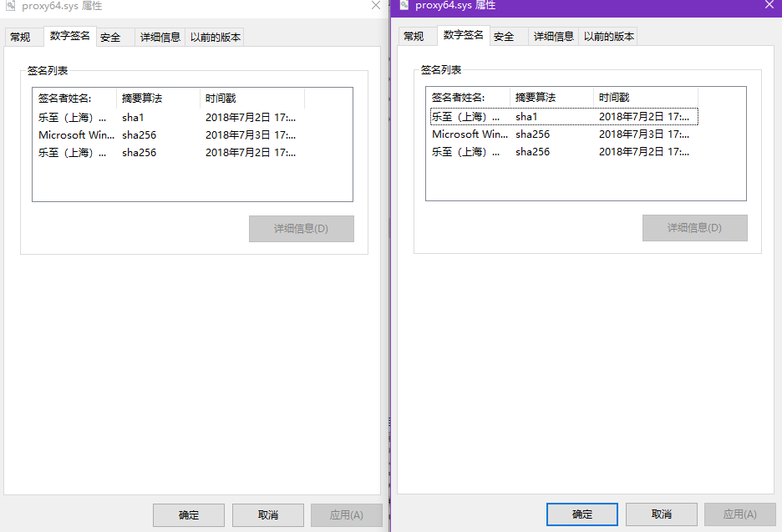Click 2018年7月3日 timestamp in right window
This screenshot has width=782, height=532.
coord(644,134)
